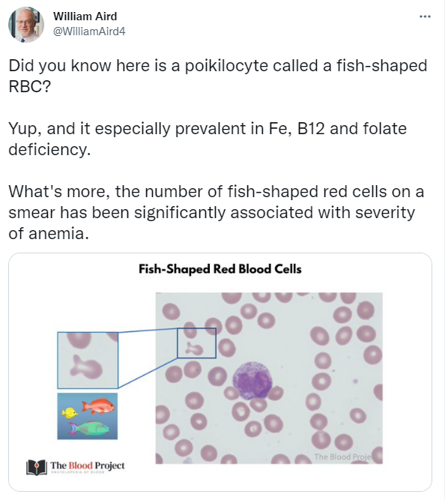Click the sentence about severity of anemia
Screen dimensions: 448x500
[216, 212]
